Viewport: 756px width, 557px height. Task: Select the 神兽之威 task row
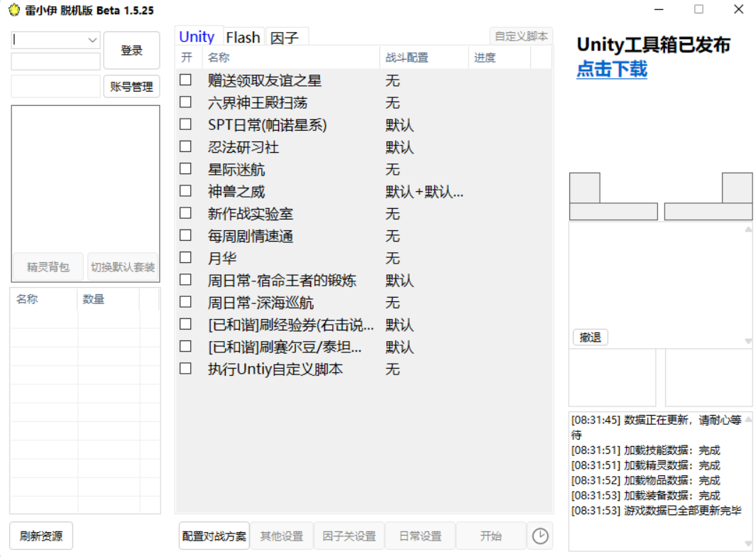[236, 191]
